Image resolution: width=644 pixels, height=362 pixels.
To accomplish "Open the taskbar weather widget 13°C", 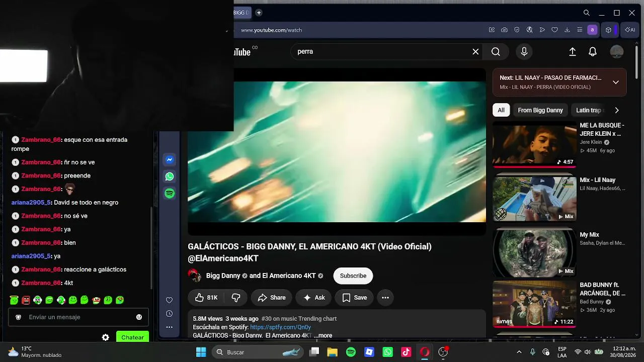I will tap(34, 352).
